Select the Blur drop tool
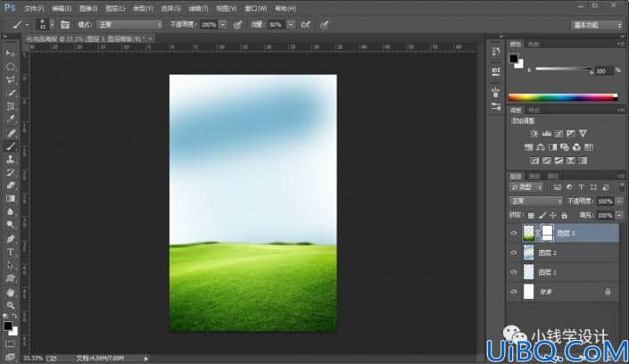 tap(11, 212)
